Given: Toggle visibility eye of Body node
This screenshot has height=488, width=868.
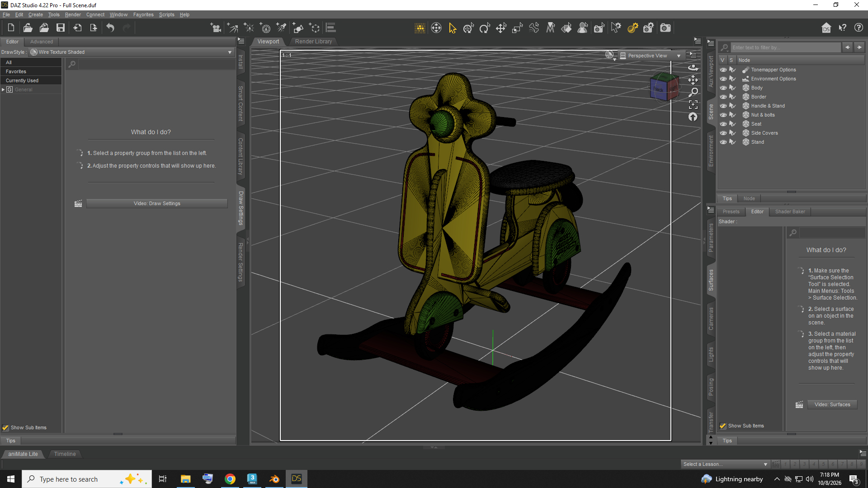Looking at the screenshot, I should pyautogui.click(x=723, y=88).
